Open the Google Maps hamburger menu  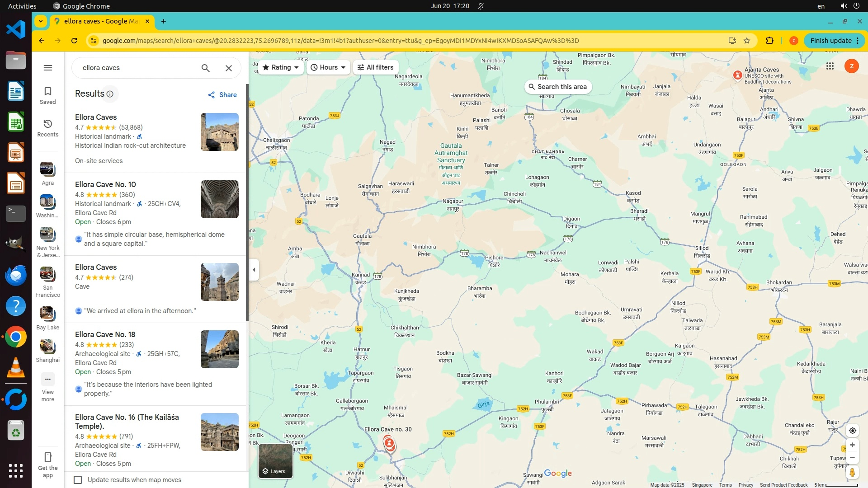click(x=48, y=68)
